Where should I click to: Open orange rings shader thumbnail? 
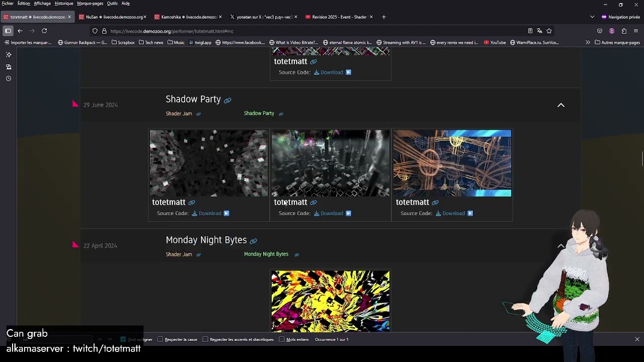(452, 163)
